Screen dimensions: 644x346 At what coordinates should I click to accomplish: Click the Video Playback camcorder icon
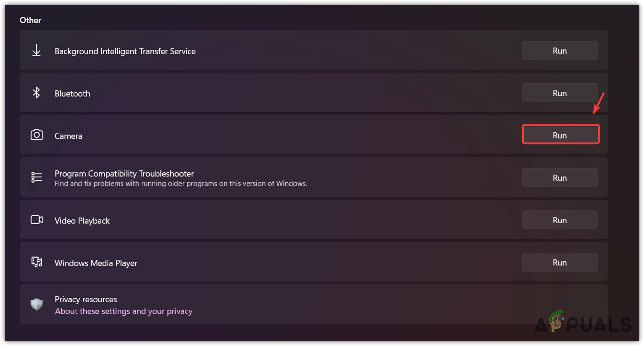point(36,220)
